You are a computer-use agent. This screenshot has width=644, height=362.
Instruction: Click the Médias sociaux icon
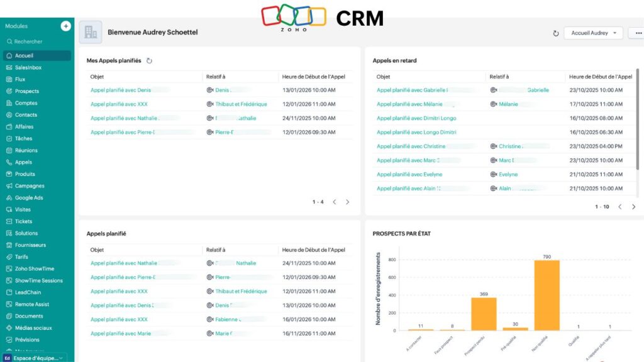9,328
